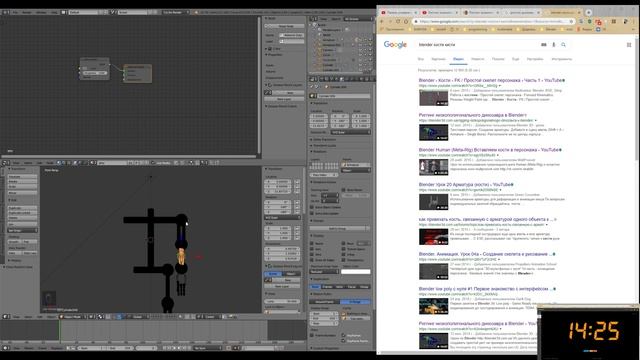This screenshot has width=640, height=360.
Task: Toggle the Bounds display checkbox
Action: tap(344, 243)
